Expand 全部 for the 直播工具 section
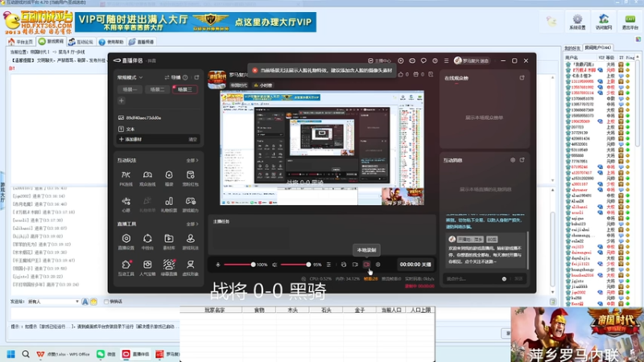Screen dimensions: 644x362 (x=192, y=224)
